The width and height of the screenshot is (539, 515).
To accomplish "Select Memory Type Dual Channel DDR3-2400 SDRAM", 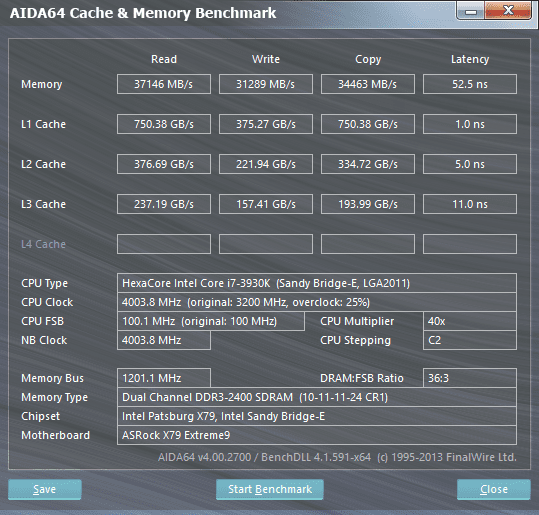I will [317, 397].
